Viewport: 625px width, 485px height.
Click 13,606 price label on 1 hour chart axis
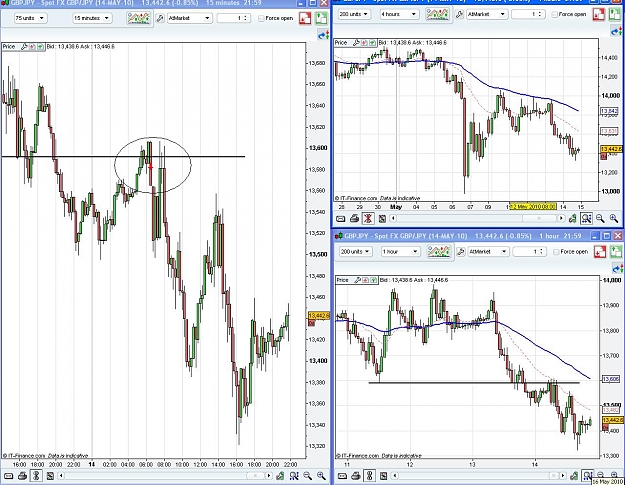tap(611, 379)
